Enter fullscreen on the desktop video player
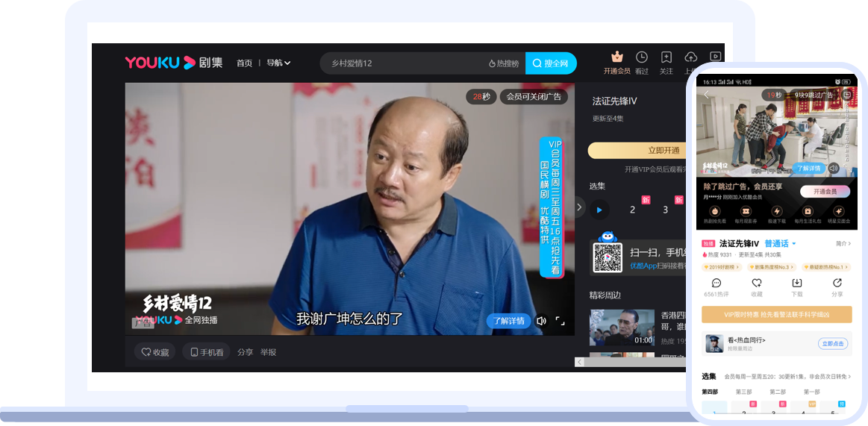The image size is (868, 426). (x=561, y=321)
